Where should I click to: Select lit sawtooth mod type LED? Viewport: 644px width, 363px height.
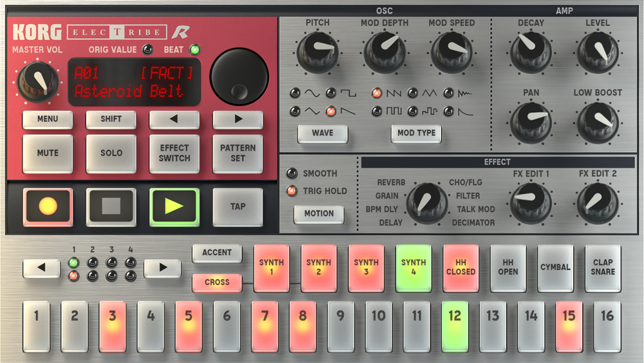[377, 93]
